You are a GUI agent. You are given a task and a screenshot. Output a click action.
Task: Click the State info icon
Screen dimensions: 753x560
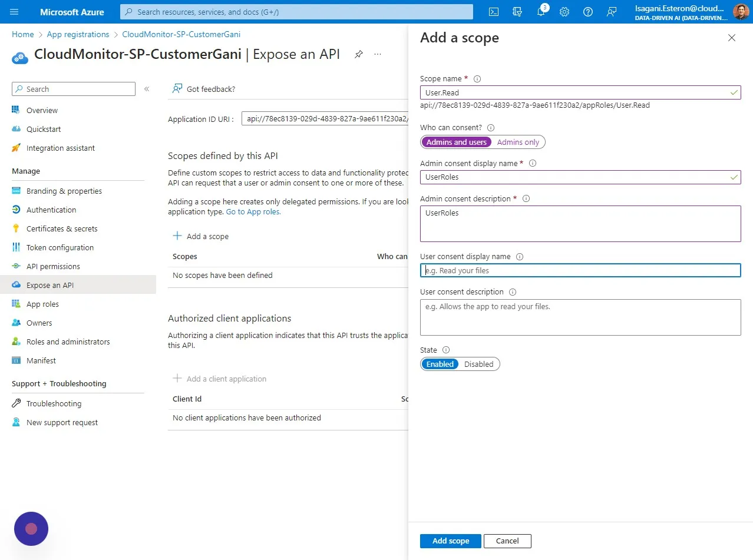pos(446,350)
